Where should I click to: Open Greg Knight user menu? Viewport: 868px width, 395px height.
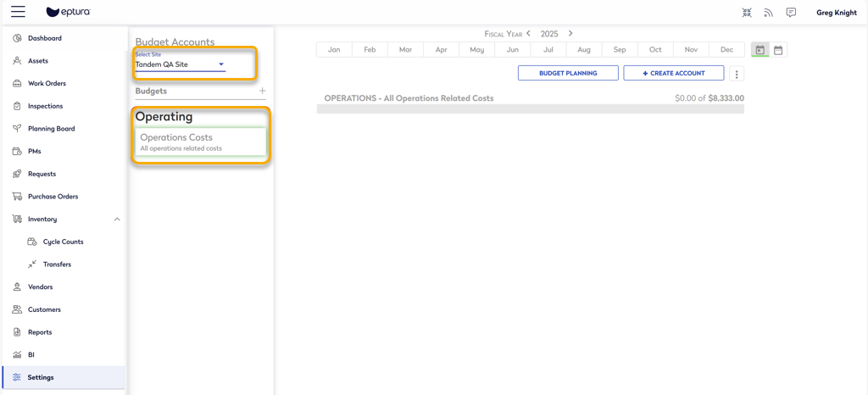(837, 12)
